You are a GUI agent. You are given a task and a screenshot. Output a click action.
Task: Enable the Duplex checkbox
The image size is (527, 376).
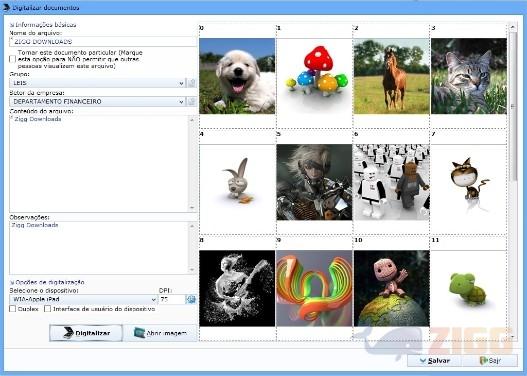point(12,308)
